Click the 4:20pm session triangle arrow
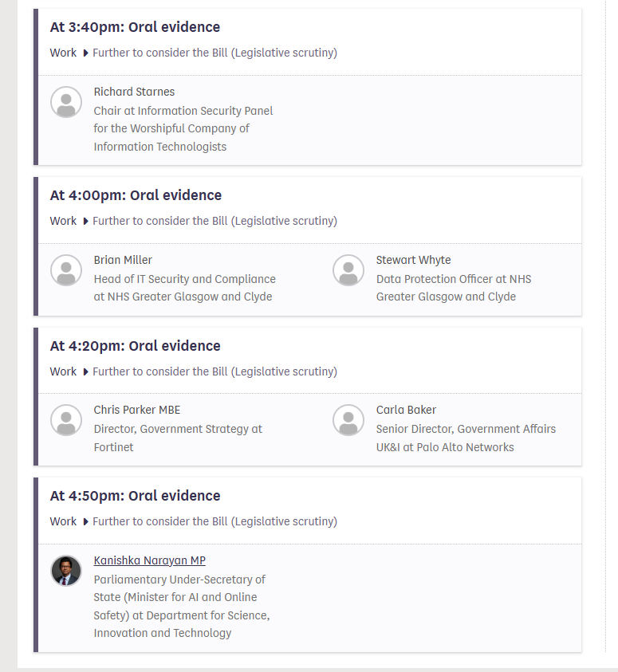The height and width of the screenshot is (672, 618). (x=85, y=372)
